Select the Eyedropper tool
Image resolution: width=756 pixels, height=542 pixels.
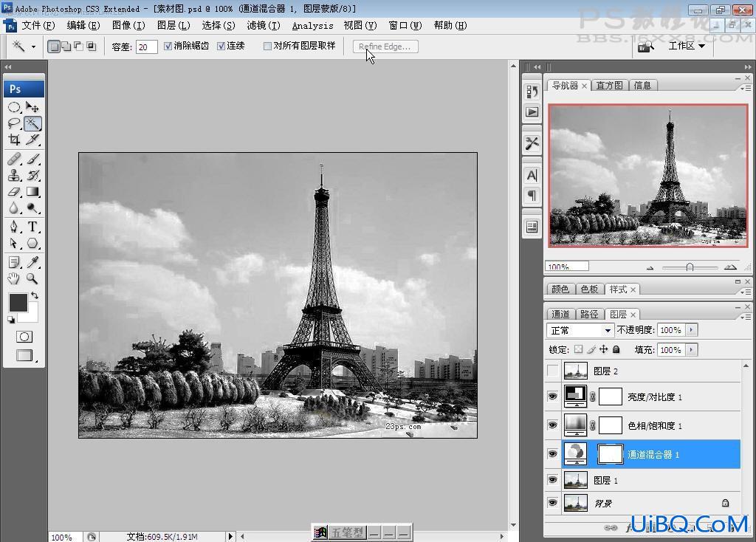pyautogui.click(x=32, y=262)
